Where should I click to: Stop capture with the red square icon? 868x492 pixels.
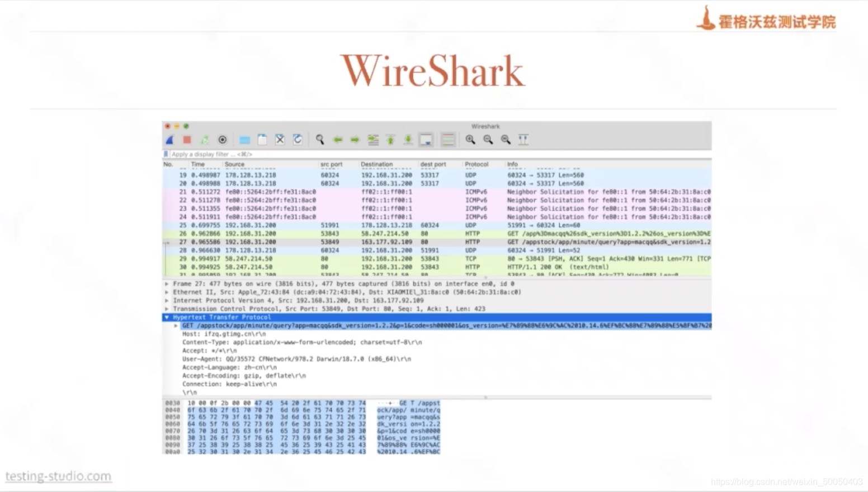point(187,140)
